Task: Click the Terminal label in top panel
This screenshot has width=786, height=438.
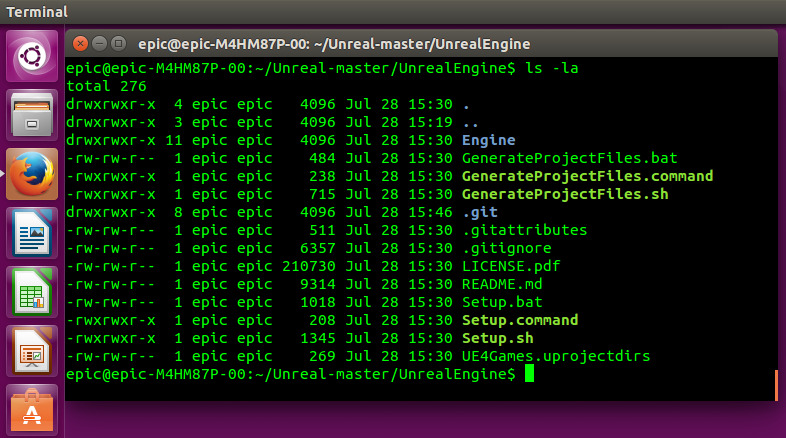Action: 37,12
